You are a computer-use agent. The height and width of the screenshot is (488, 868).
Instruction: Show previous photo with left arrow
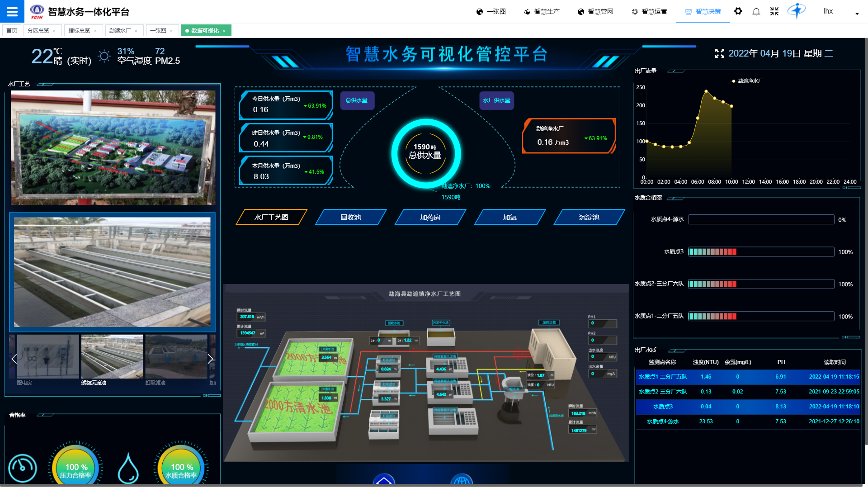coord(14,359)
